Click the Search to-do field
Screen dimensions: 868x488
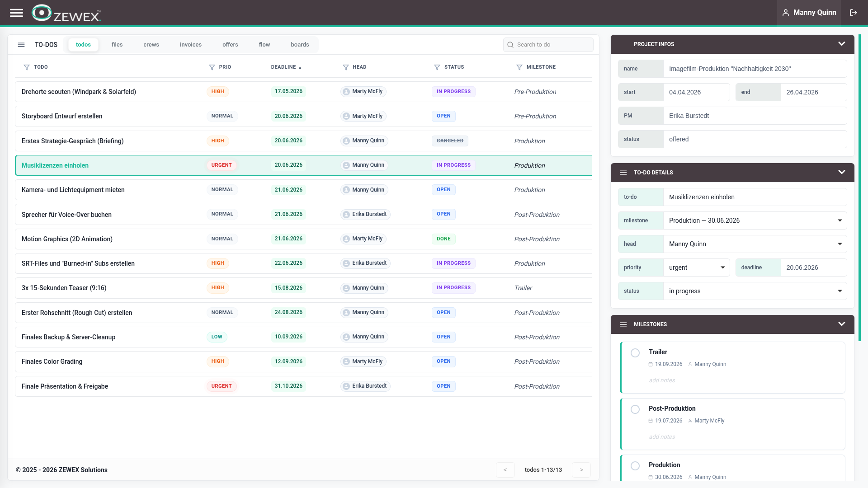(x=548, y=45)
